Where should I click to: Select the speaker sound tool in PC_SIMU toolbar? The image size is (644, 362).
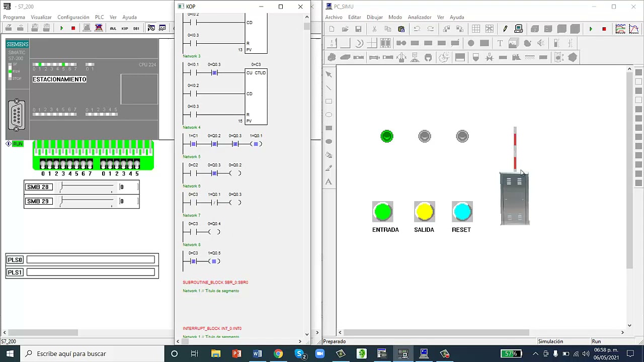click(x=541, y=43)
